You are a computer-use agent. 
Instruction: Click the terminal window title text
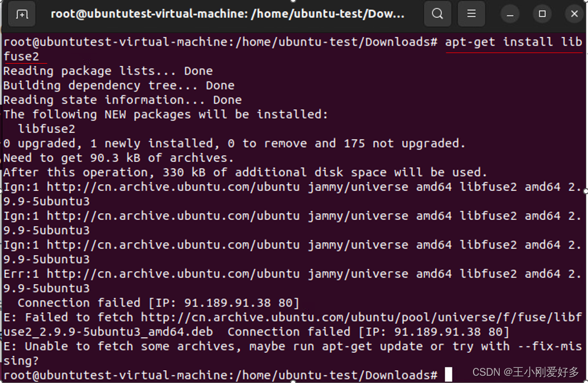(x=227, y=14)
